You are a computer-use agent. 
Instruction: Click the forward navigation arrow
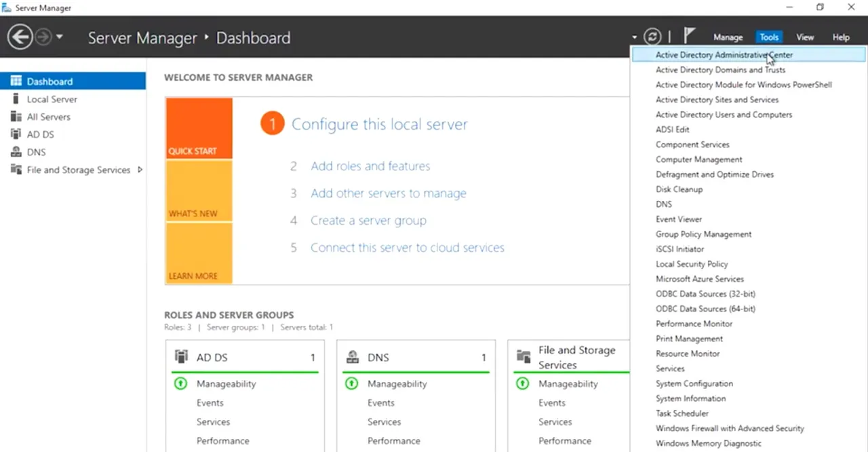click(43, 37)
